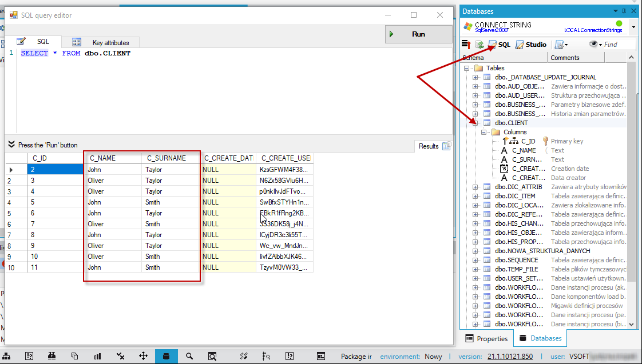Viewport: 642px width, 364px height.
Task: Select the highlighted database icon in bottom toolbar
Action: pos(167,356)
